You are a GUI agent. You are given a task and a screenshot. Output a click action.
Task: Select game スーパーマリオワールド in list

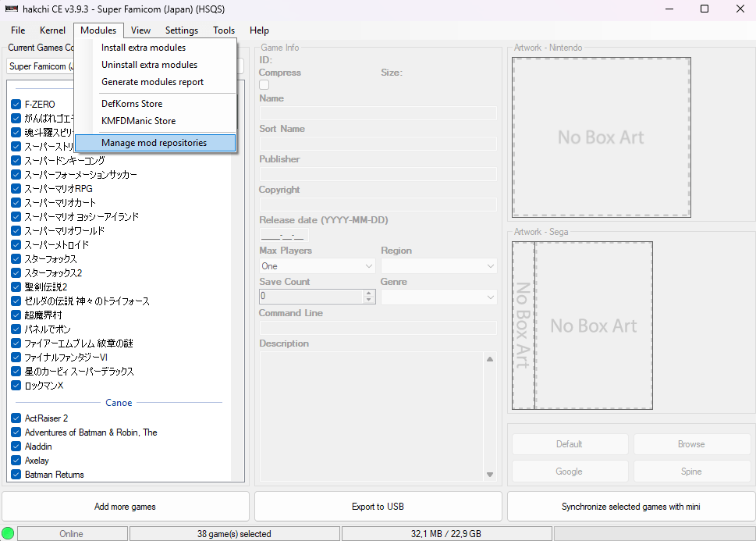65,230
